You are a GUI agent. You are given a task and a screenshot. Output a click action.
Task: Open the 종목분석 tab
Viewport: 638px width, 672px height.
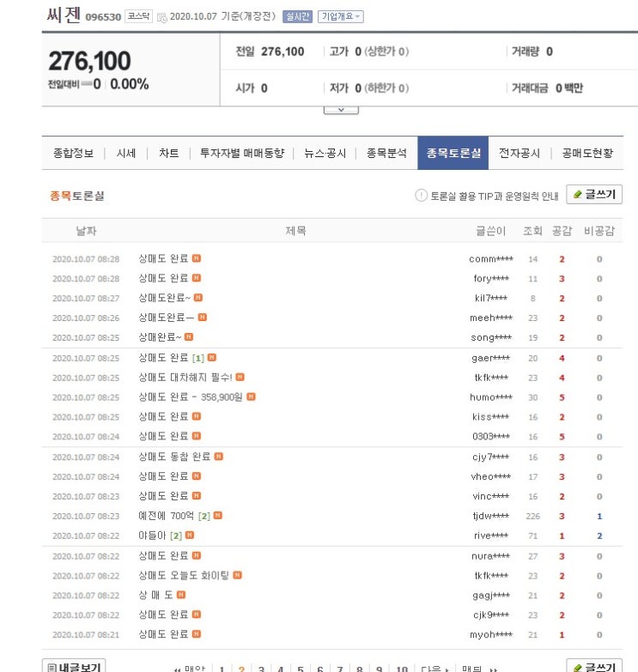pyautogui.click(x=386, y=153)
